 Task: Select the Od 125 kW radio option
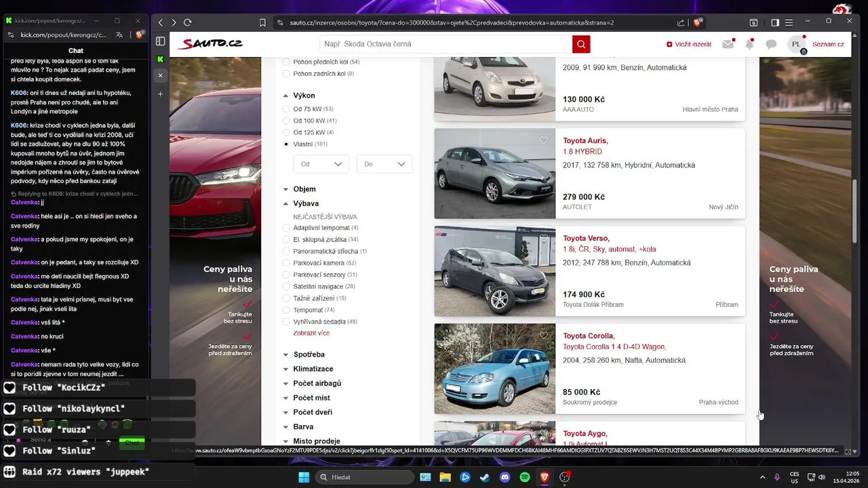point(286,132)
